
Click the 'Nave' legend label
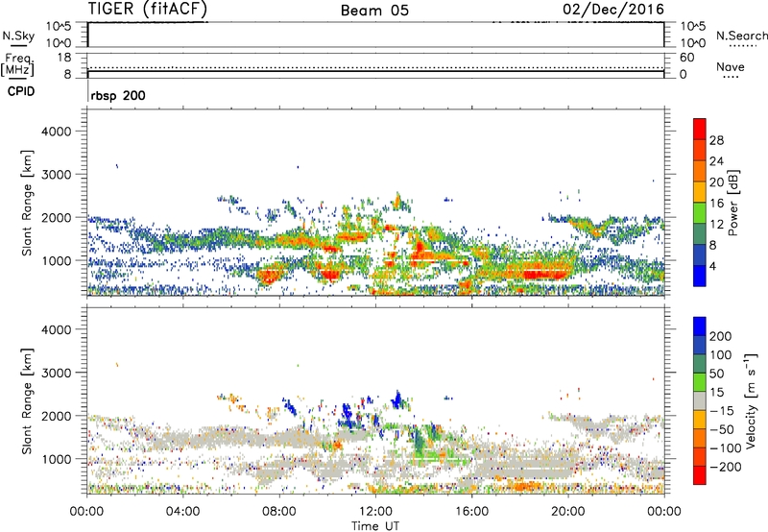[731, 66]
